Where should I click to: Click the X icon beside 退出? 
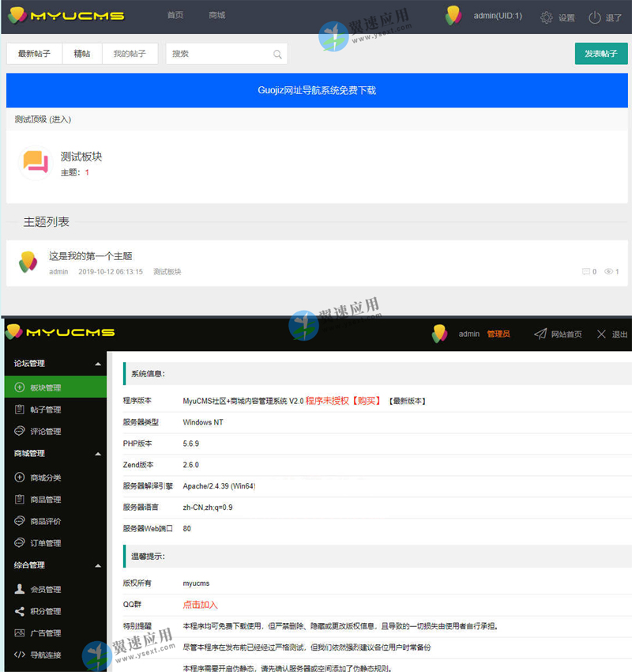[601, 334]
